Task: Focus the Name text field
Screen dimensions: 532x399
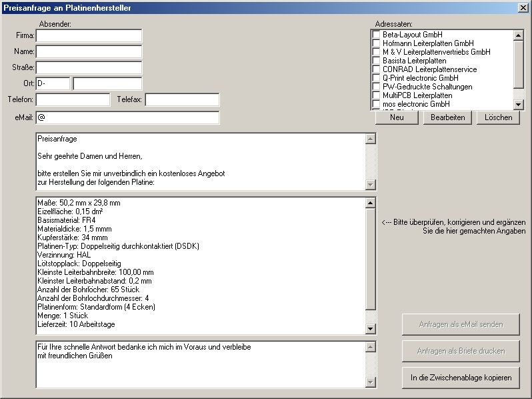Action: coord(89,51)
